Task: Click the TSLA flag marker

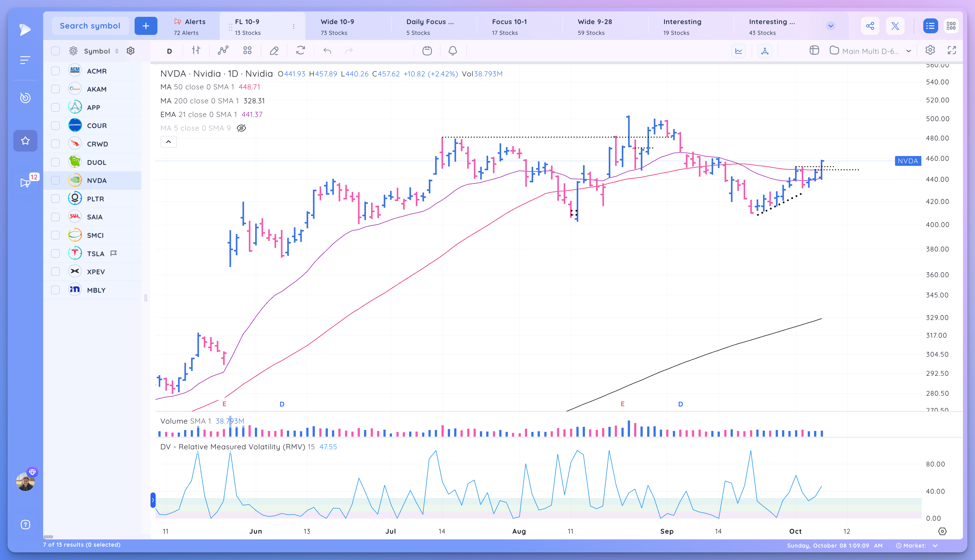Action: point(114,253)
